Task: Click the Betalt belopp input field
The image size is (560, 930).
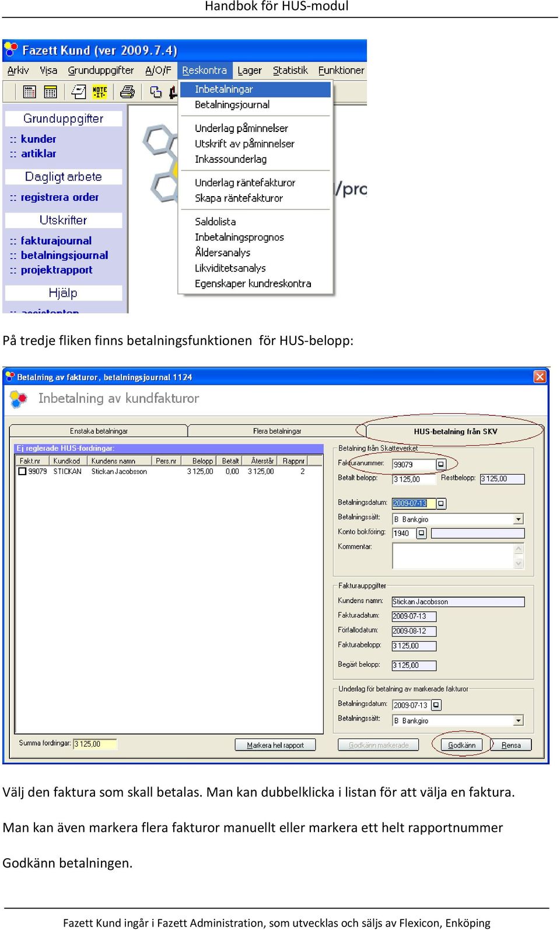Action: (x=414, y=479)
